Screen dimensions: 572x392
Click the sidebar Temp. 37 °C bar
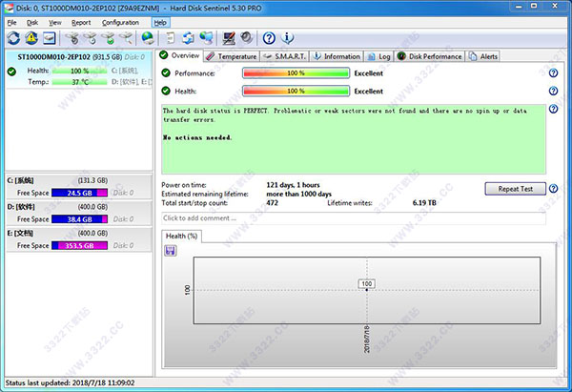pos(79,82)
